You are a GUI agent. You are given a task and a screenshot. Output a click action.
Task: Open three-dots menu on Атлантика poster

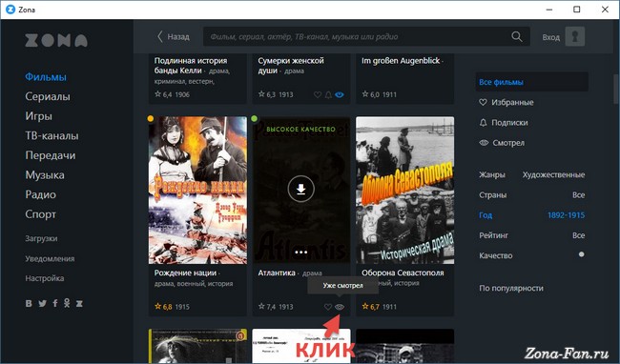300,253
